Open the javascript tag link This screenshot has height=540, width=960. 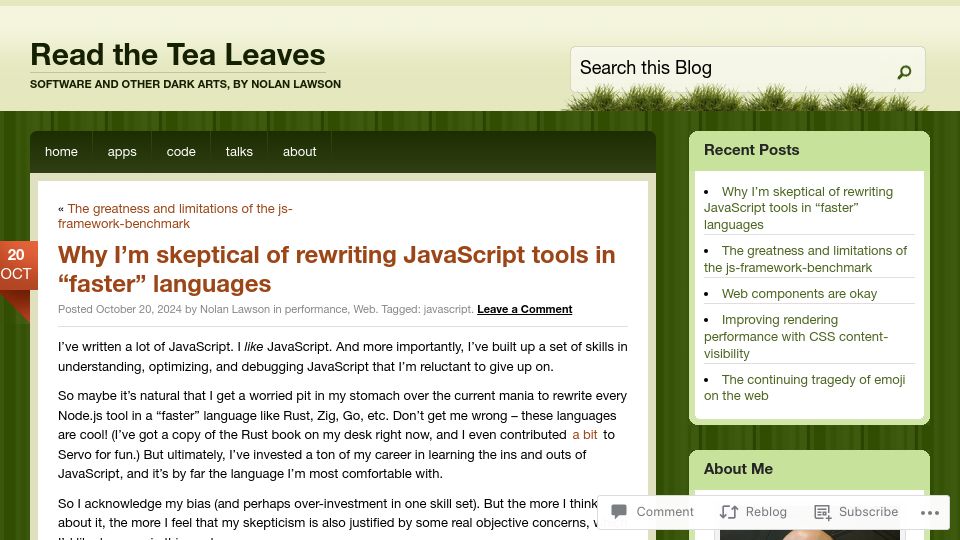[x=448, y=309]
